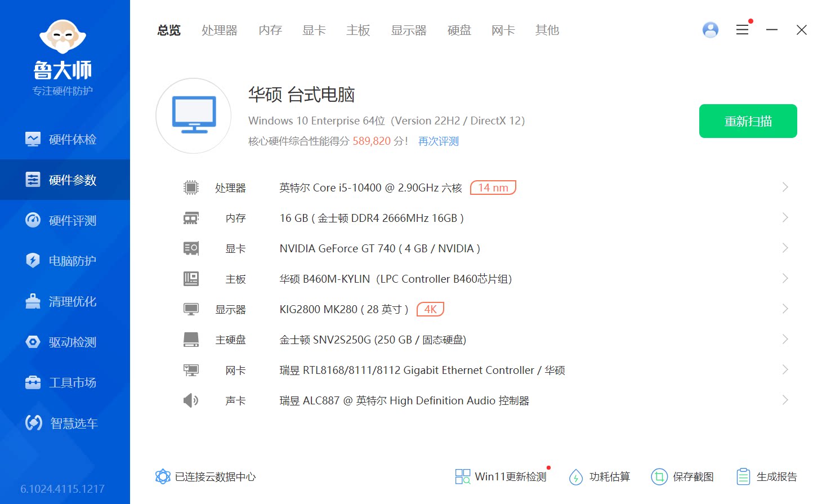Click the 瑞昱 RTL8168 Ethernet Controller text

(x=422, y=370)
